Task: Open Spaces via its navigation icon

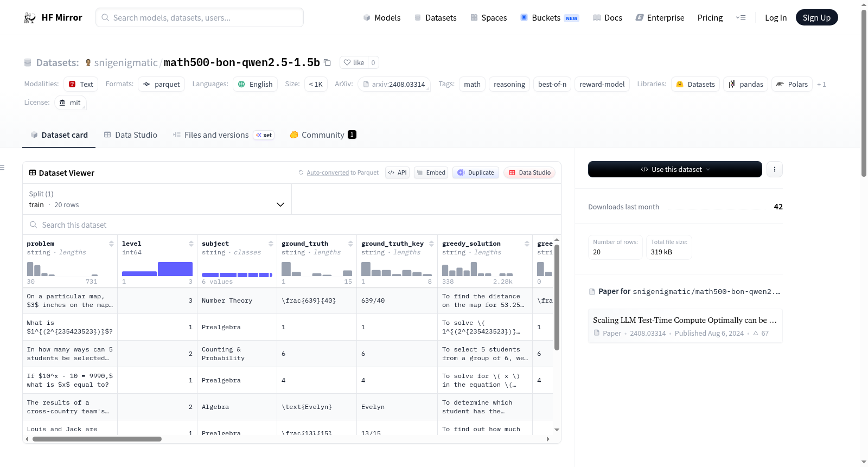Action: coord(474,18)
